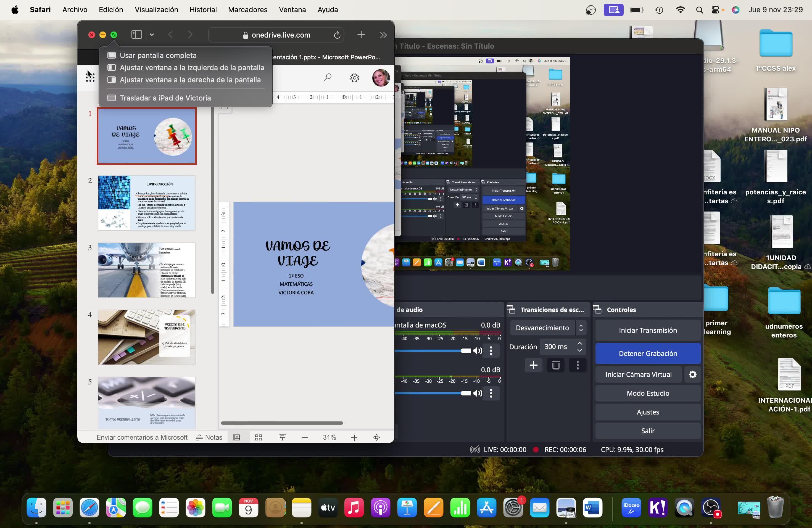Fit slide to window icon
This screenshot has width=812, height=528.
point(377,437)
